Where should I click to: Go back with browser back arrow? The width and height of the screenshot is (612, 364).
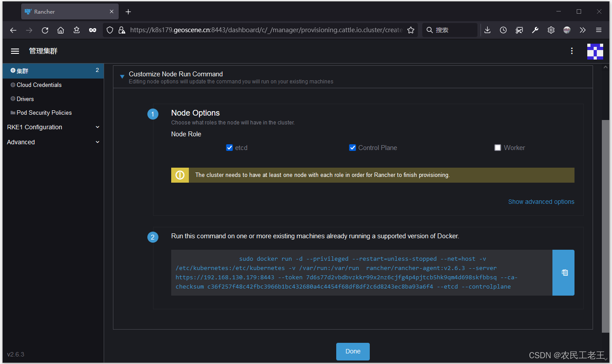[x=13, y=30]
